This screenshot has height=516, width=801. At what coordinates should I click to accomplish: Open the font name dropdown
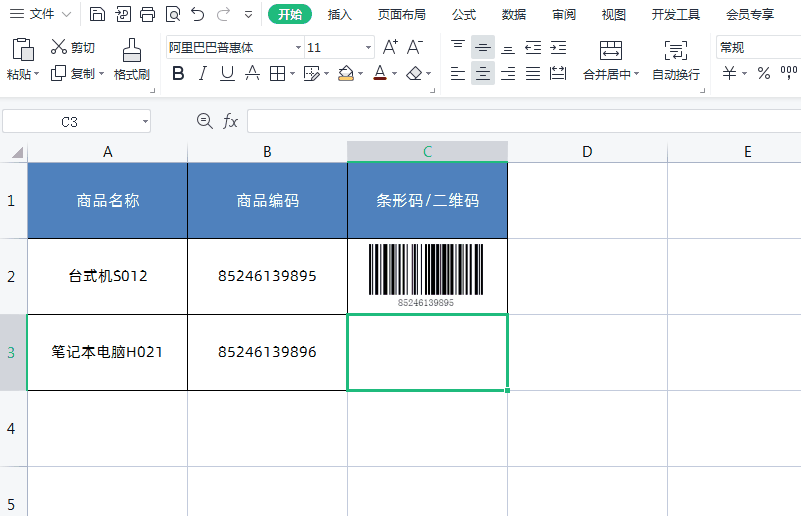coord(298,48)
